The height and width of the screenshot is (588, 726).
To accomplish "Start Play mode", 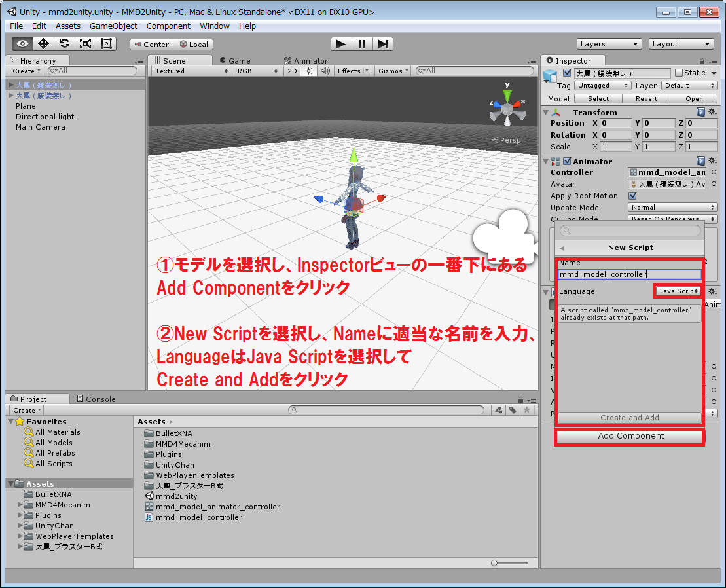I will coord(341,44).
